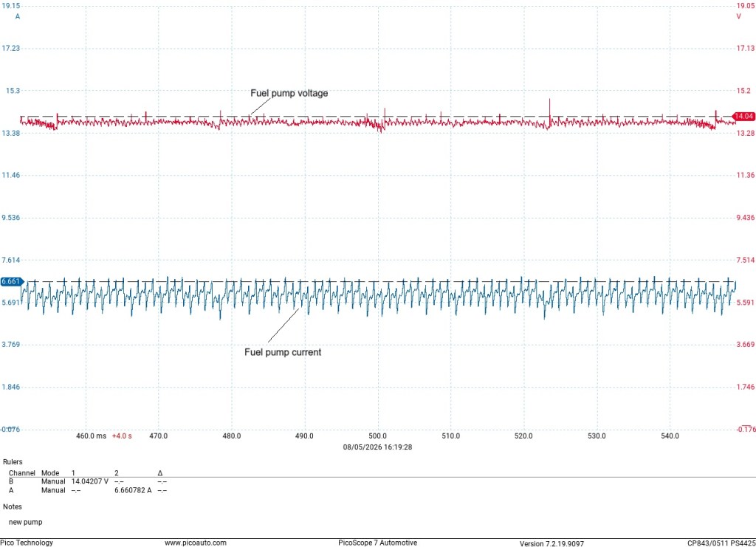The height and width of the screenshot is (547, 756).
Task: Click the 460.0 ms time axis label
Action: point(91,436)
